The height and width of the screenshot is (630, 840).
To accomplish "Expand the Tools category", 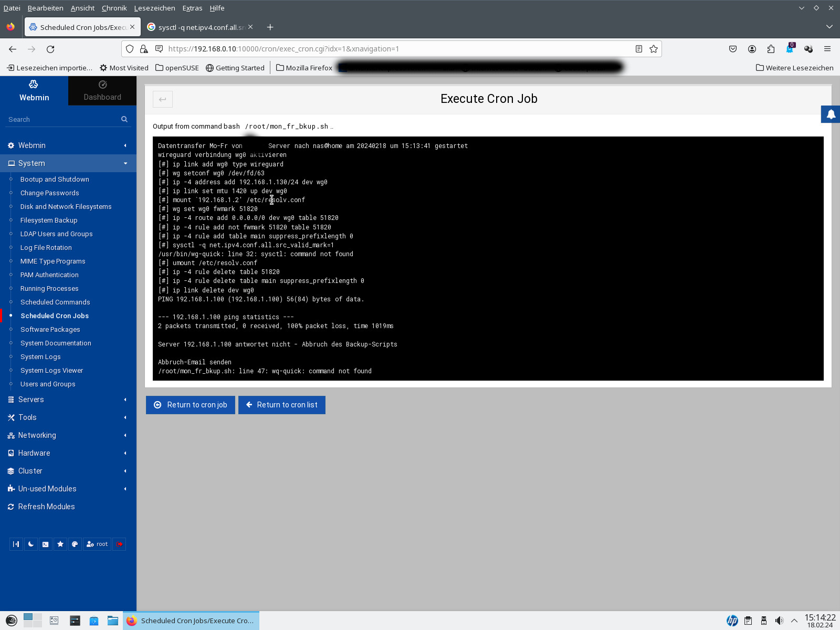I will click(68, 417).
